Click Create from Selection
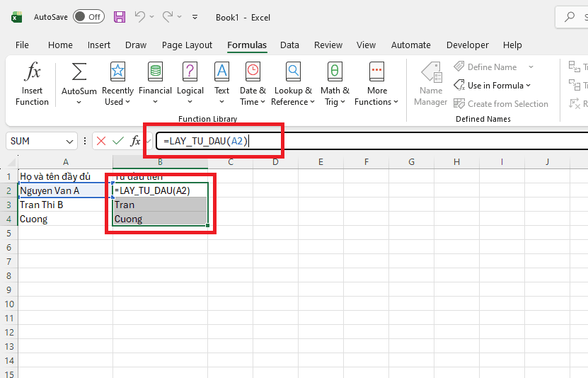 click(501, 104)
